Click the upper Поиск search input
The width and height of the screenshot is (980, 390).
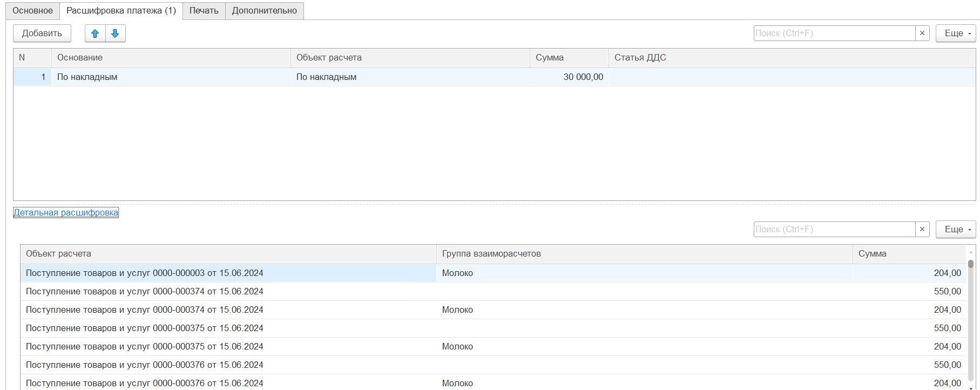click(x=834, y=33)
